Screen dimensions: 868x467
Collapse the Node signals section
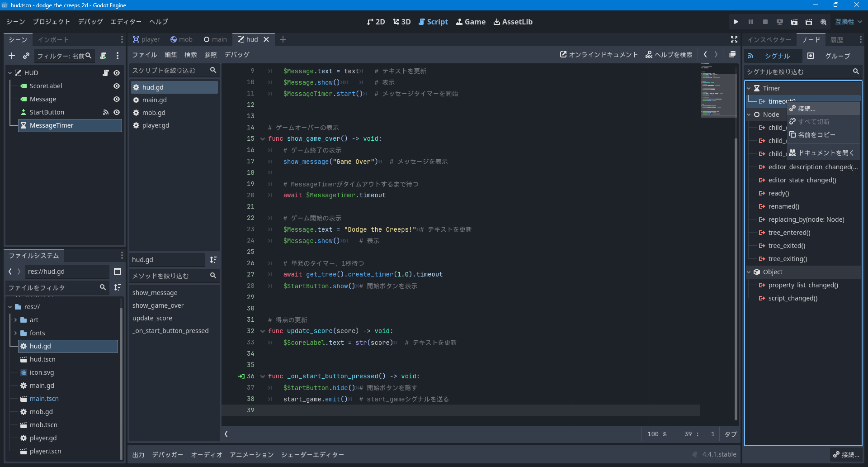(x=749, y=114)
